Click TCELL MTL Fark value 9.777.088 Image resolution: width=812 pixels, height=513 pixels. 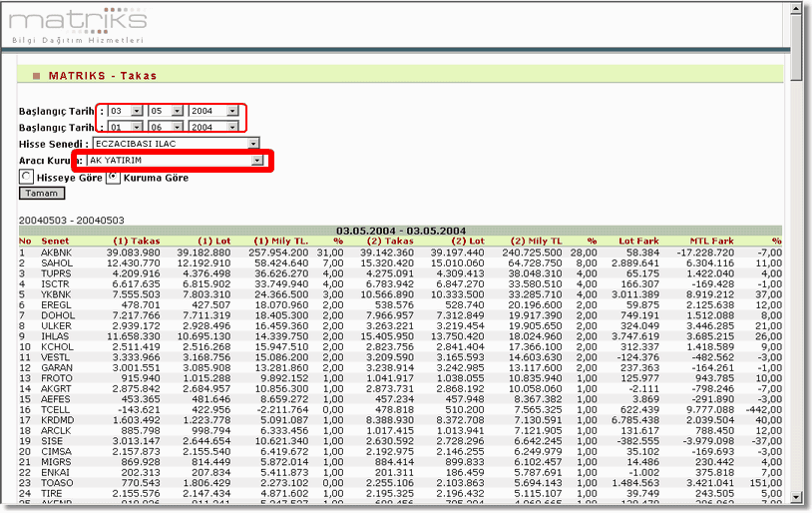[x=710, y=410]
